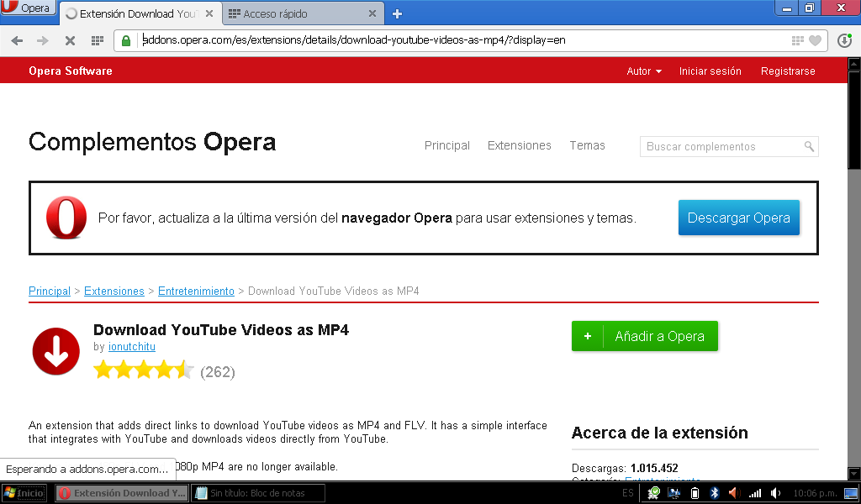The image size is (861, 504).
Task: Click the ES language indicator
Action: point(628,493)
